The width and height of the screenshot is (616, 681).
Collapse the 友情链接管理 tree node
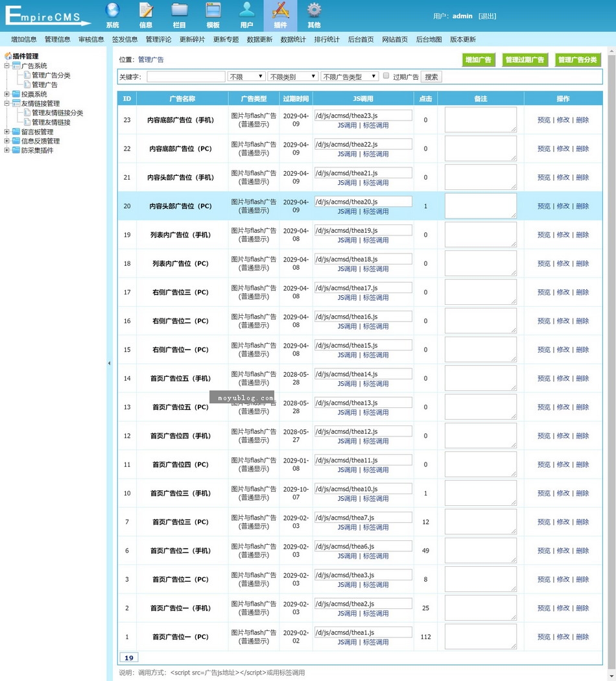6,103
